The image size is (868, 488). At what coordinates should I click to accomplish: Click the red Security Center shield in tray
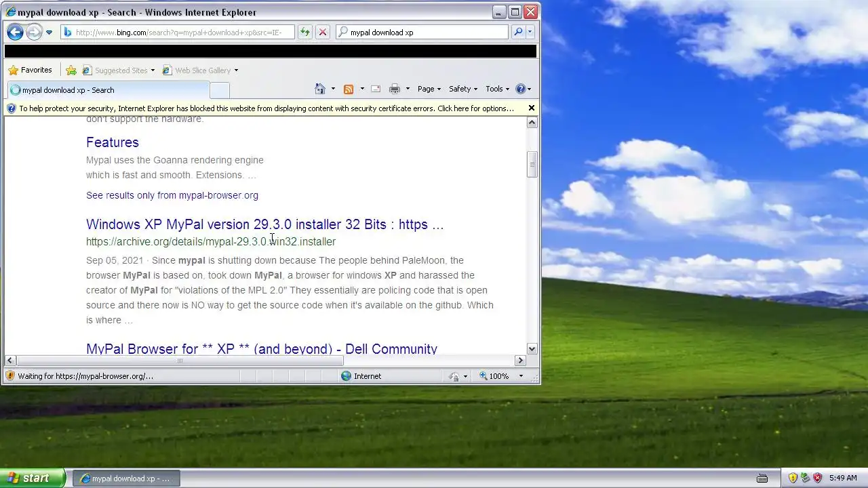click(817, 479)
